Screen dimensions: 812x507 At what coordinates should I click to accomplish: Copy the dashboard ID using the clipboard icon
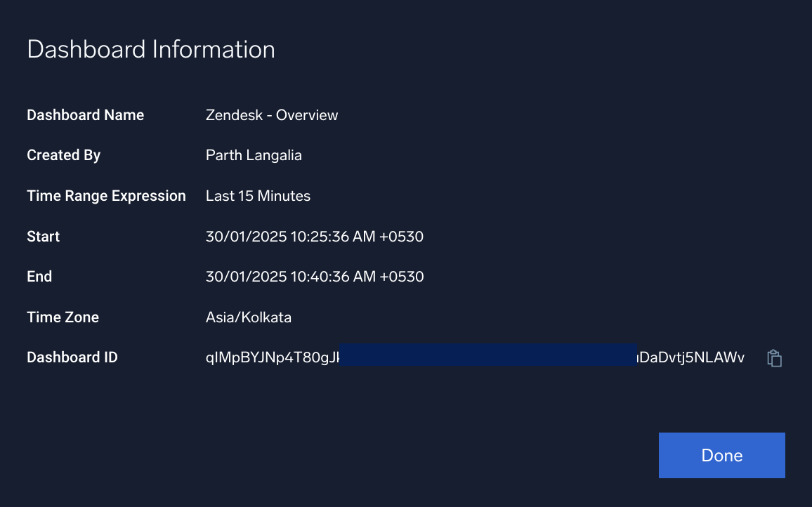773,357
